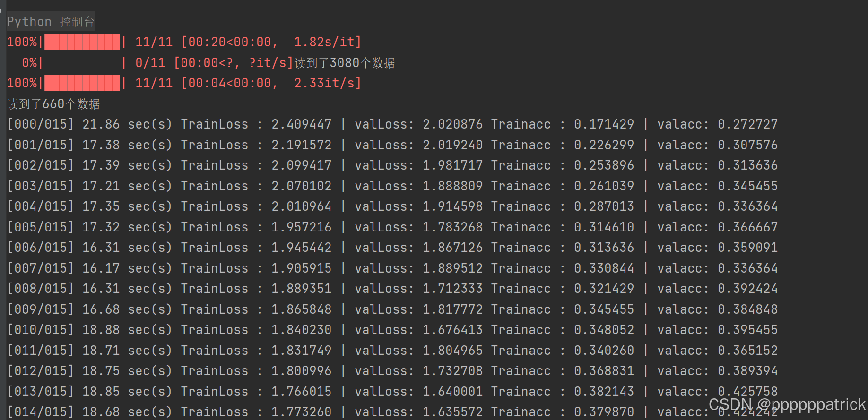The width and height of the screenshot is (868, 420).
Task: Click the text 读到了3080个数据
Action: coord(345,63)
